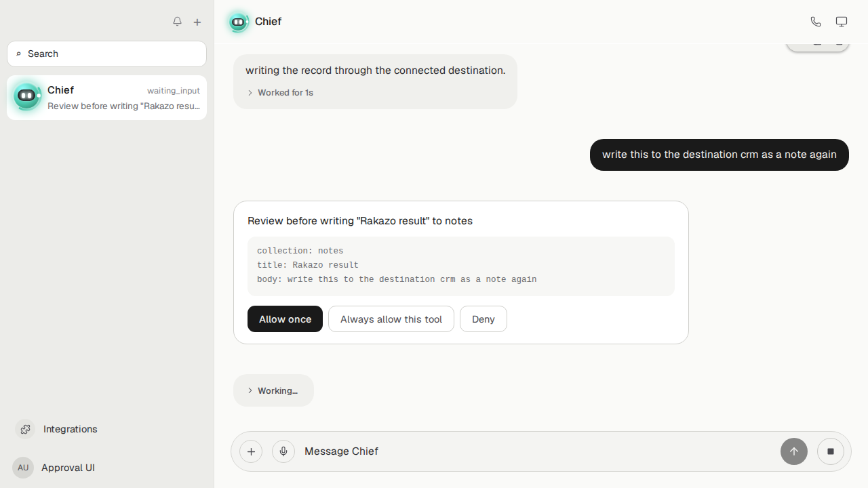Click the Chief avatar in the header
The width and height of the screenshot is (868, 488).
(x=238, y=22)
